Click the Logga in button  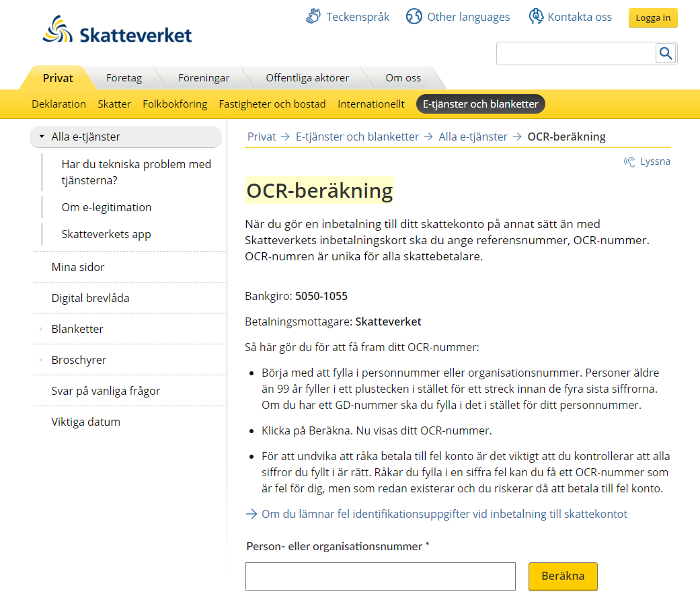coord(652,17)
